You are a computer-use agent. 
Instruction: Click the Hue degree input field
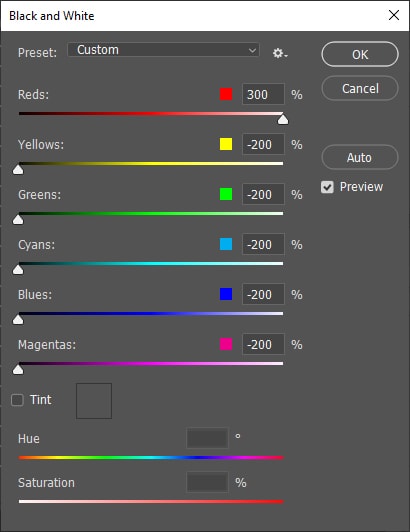point(207,438)
